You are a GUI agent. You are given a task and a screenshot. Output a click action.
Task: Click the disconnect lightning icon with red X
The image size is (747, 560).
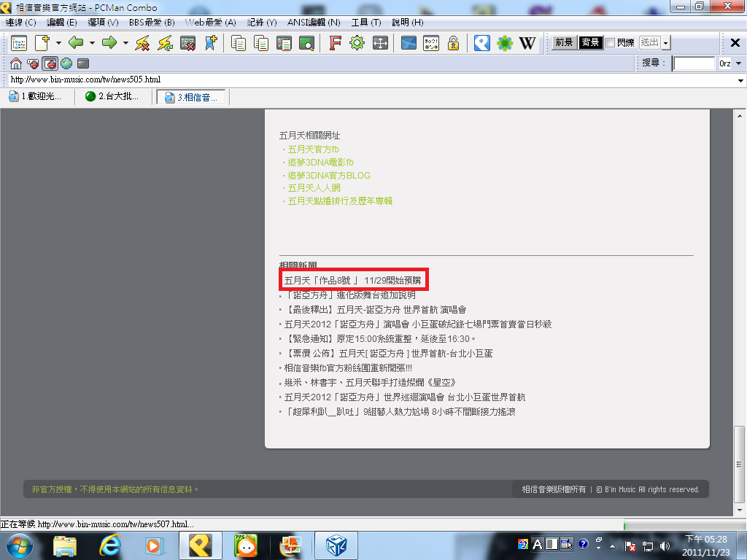pos(142,43)
